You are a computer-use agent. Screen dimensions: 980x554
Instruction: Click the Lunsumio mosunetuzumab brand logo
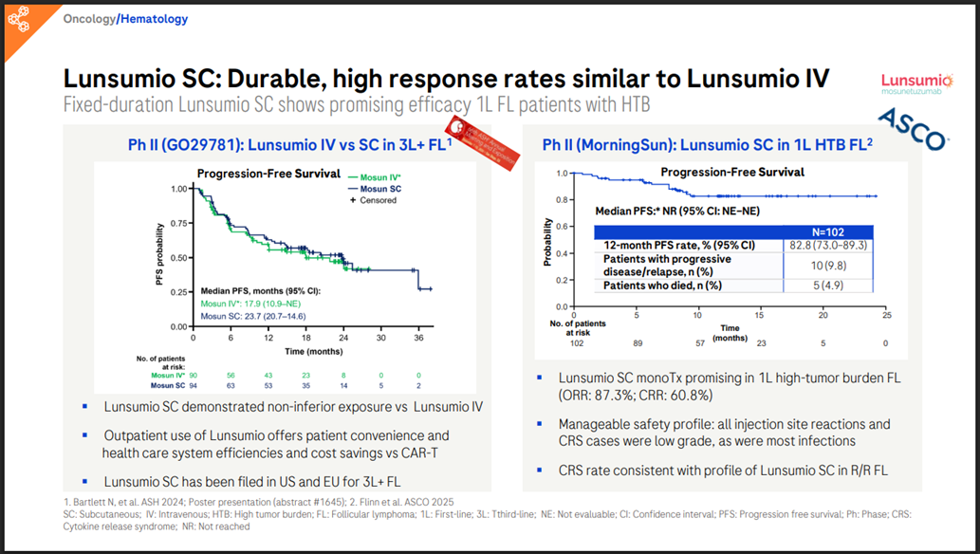click(x=916, y=83)
